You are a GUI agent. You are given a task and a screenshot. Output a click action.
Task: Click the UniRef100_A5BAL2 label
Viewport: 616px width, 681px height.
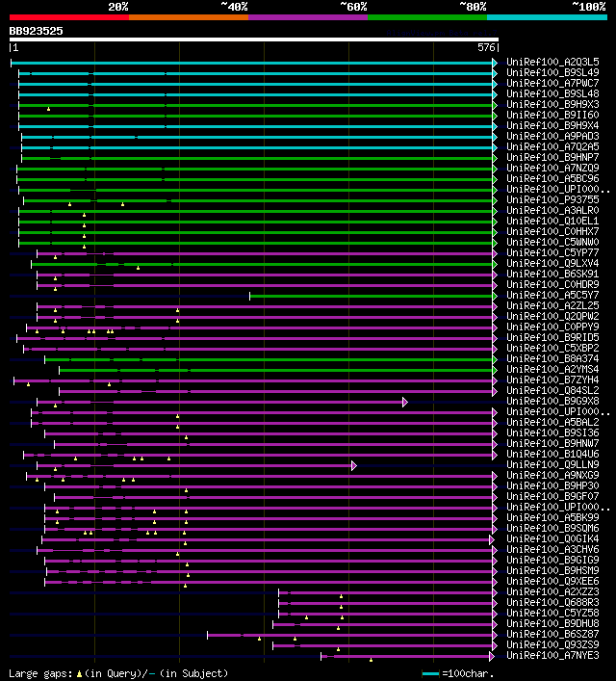click(x=552, y=422)
